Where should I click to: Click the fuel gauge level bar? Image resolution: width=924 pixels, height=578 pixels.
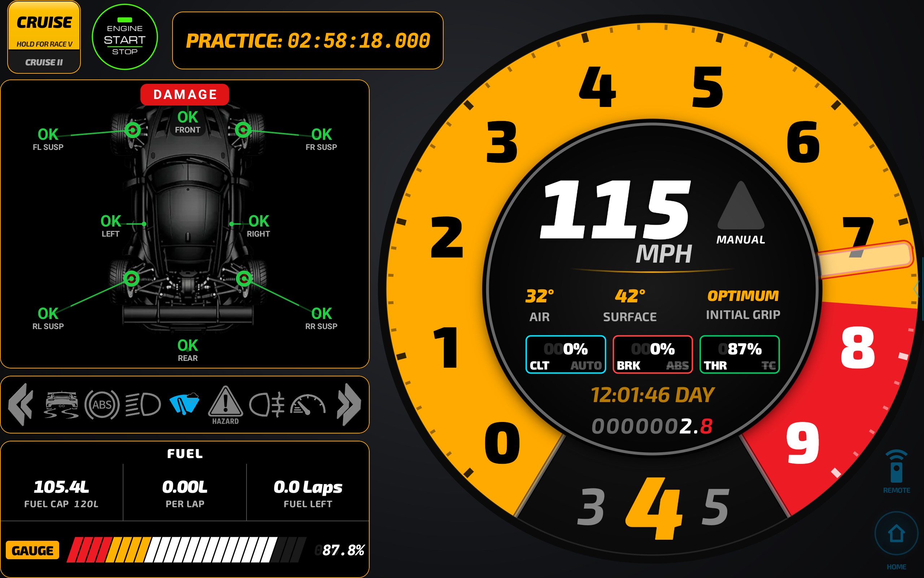[186, 550]
